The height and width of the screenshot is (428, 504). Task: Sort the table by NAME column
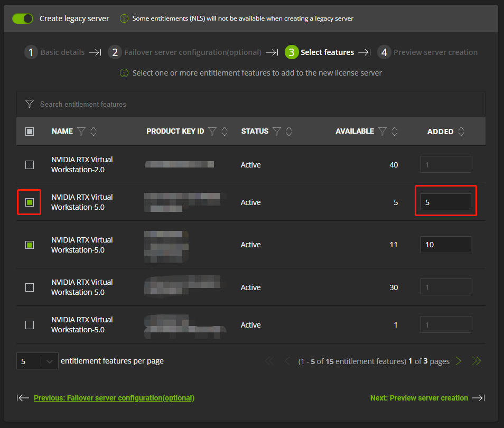pos(94,131)
